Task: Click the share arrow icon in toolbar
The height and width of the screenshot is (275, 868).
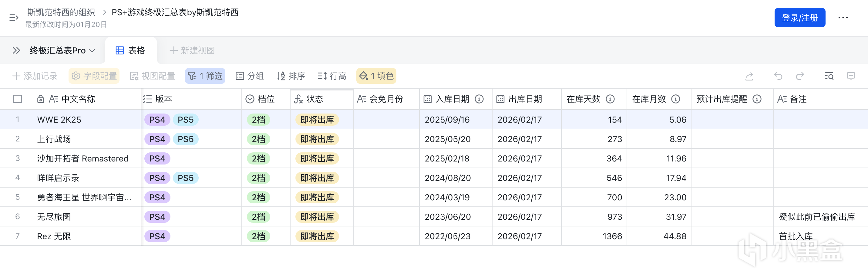Action: [x=749, y=76]
